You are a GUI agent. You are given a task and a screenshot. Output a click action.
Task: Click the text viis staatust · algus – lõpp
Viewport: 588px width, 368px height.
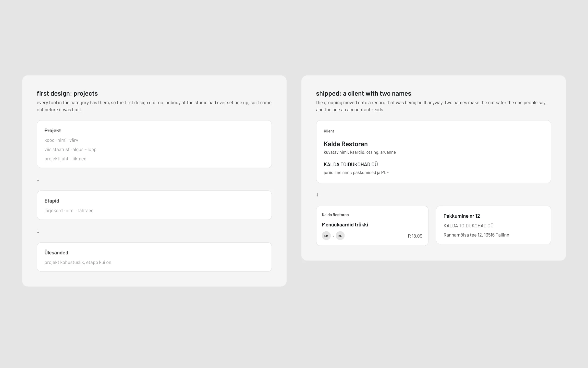pos(70,149)
